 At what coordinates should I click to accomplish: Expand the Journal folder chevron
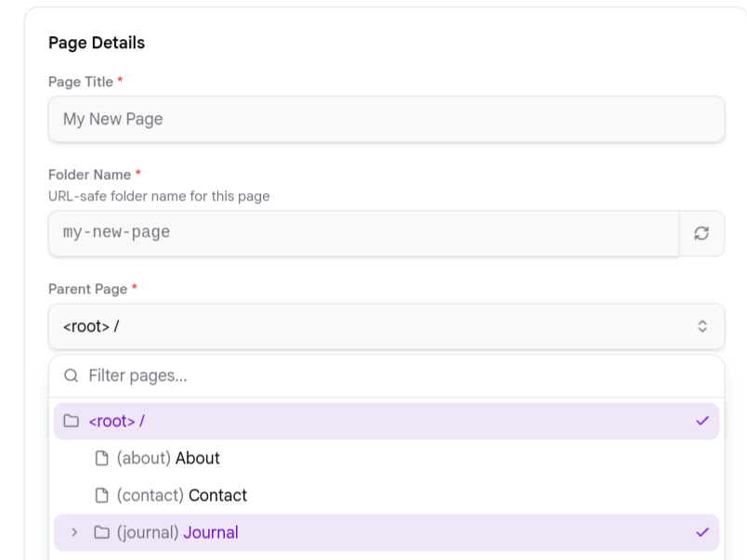(74, 532)
